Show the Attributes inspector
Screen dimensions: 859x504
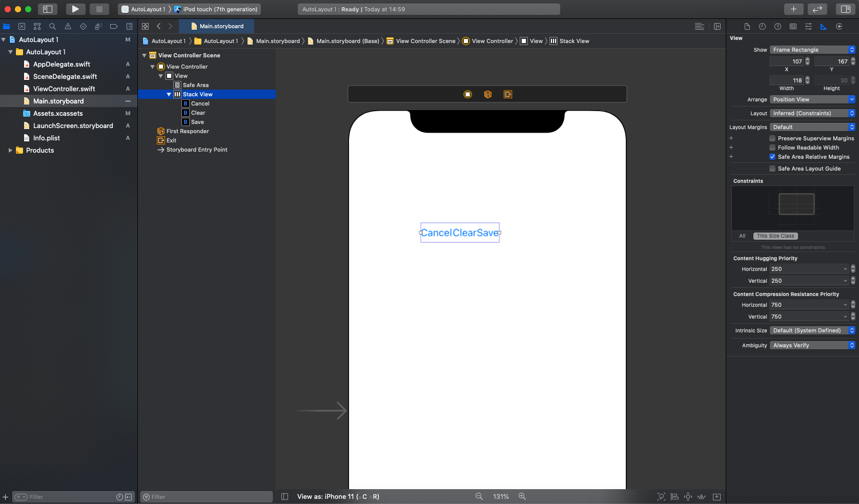click(808, 27)
